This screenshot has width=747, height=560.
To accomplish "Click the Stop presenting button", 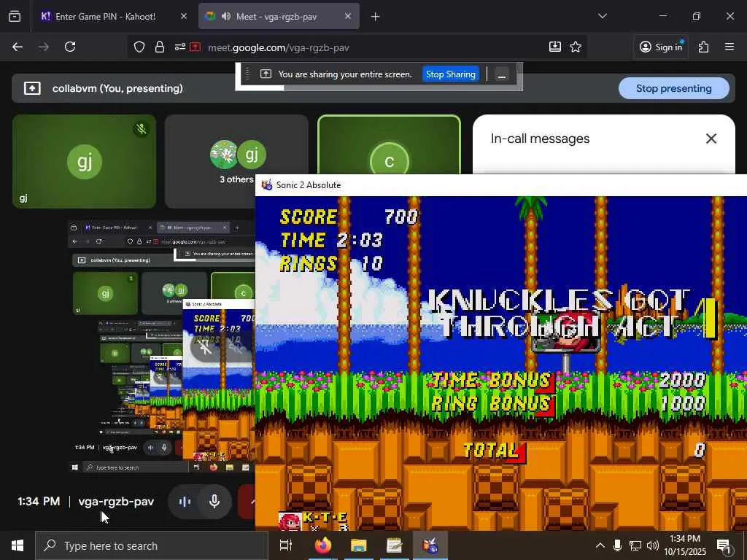I will click(673, 88).
